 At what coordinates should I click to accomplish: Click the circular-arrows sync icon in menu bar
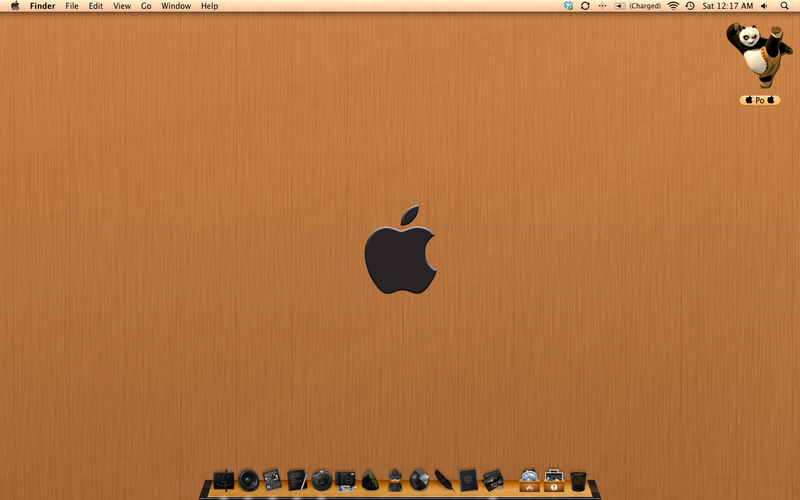click(x=585, y=6)
